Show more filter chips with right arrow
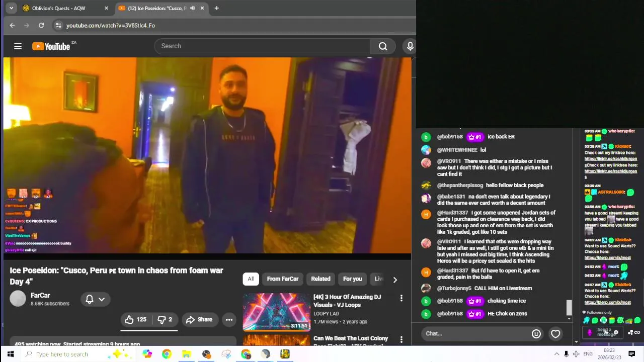The width and height of the screenshot is (644, 362). click(x=395, y=280)
